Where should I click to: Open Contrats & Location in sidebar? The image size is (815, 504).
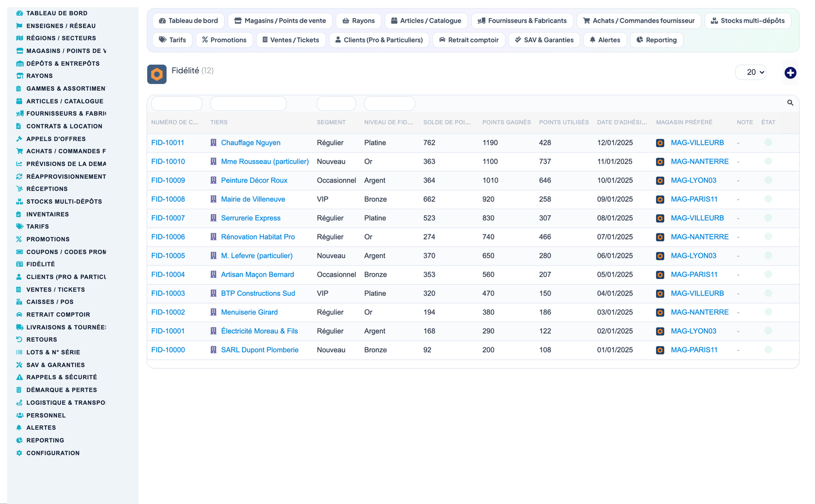[x=64, y=126]
